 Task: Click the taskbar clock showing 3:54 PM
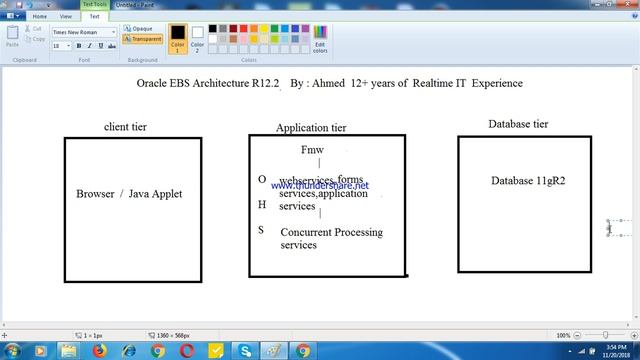coord(616,351)
